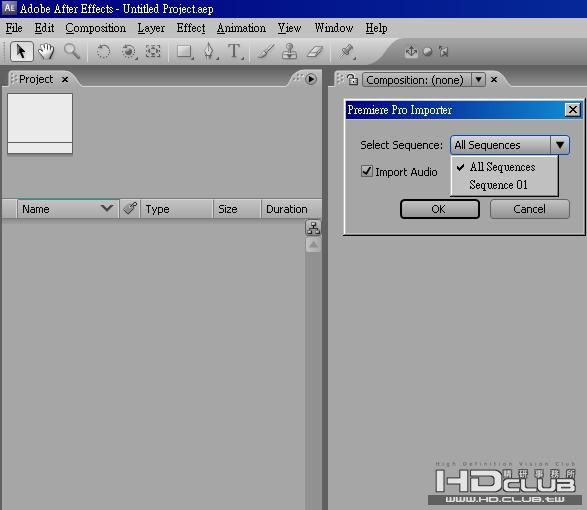Select the Clone Stamp tool
587x510 pixels.
[x=290, y=51]
